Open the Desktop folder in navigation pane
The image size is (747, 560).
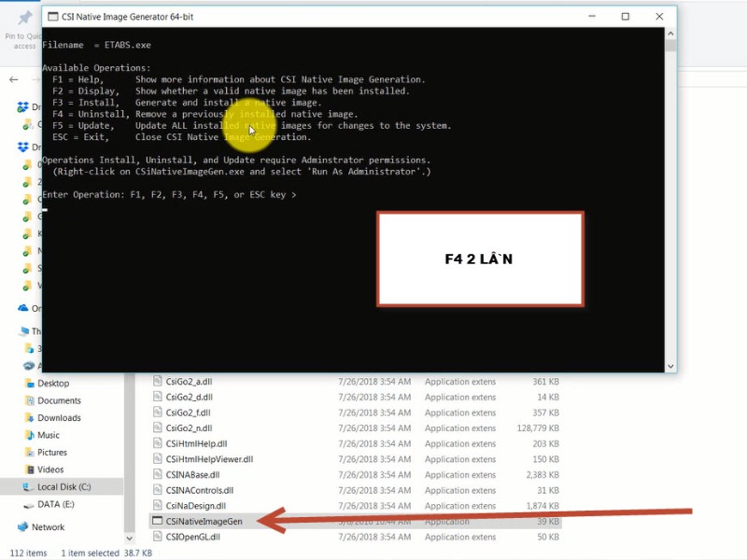tap(52, 384)
